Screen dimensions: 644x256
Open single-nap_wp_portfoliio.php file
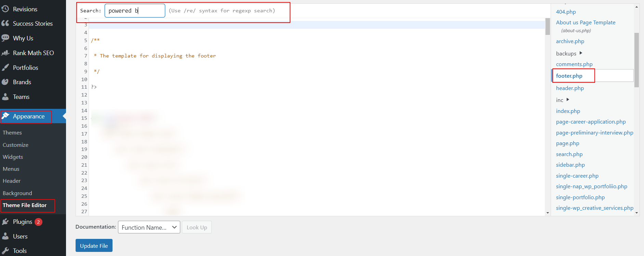pos(591,186)
